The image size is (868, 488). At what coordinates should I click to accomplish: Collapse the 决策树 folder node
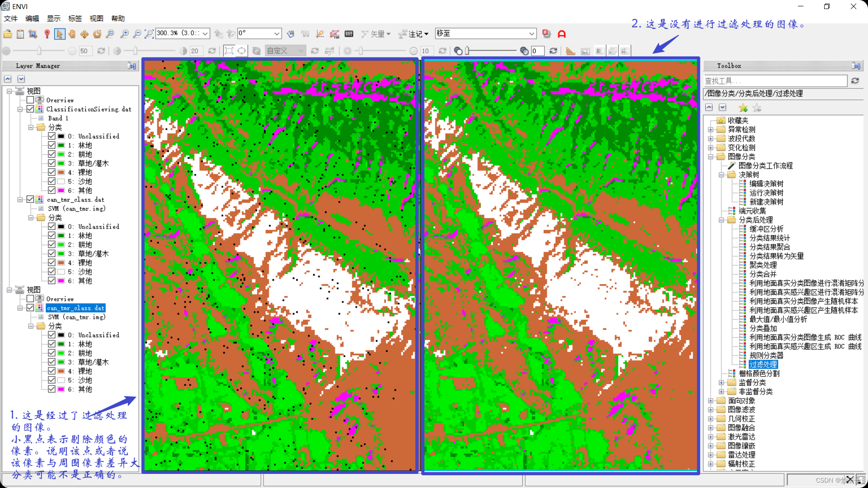(x=722, y=175)
